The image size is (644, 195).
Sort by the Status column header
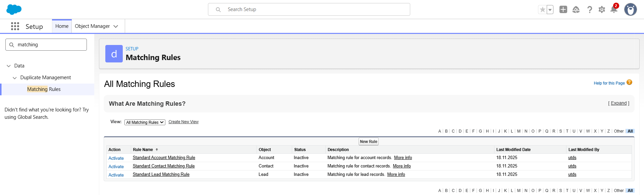[x=300, y=150]
